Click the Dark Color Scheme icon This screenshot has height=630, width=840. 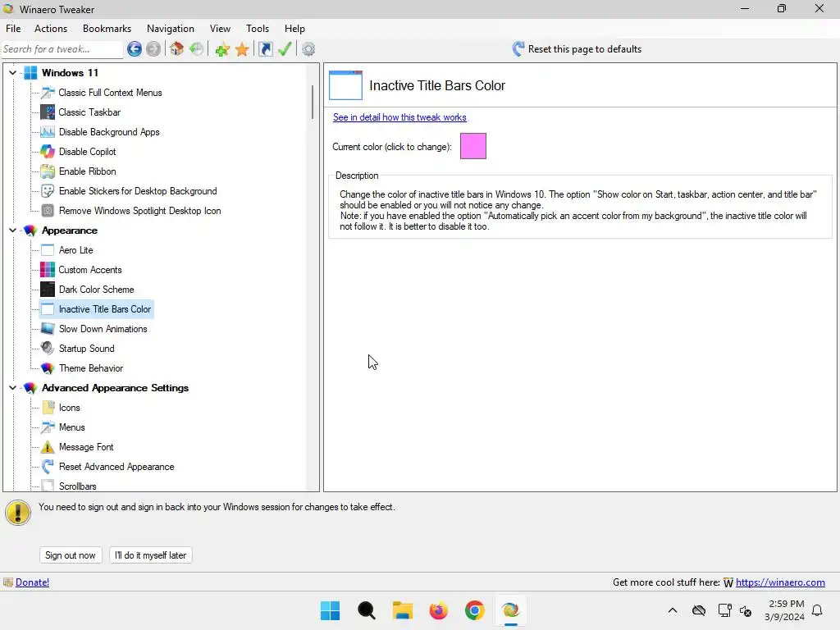48,290
